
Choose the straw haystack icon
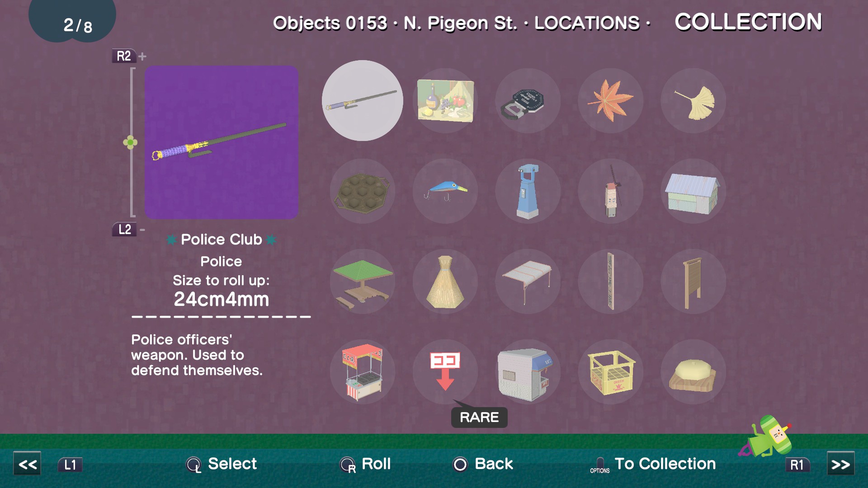tap(445, 281)
